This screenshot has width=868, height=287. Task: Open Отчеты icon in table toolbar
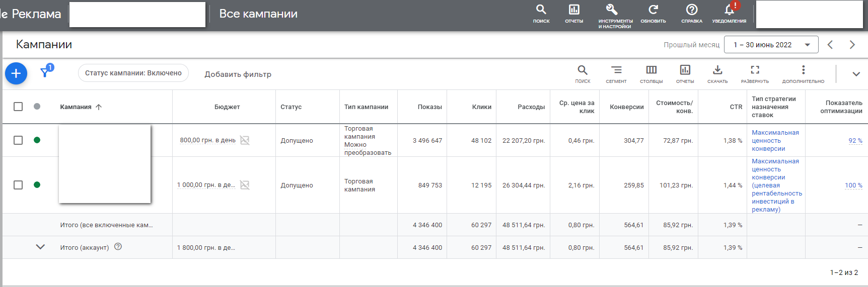tap(685, 70)
